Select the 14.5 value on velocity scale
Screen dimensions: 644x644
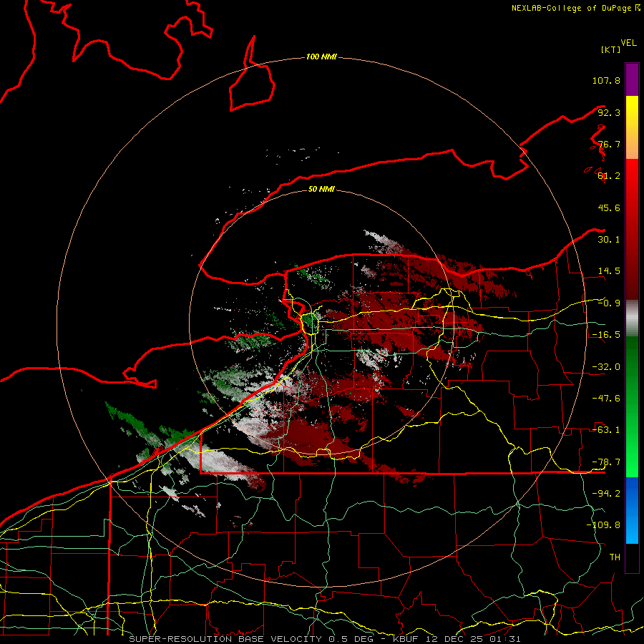point(609,271)
